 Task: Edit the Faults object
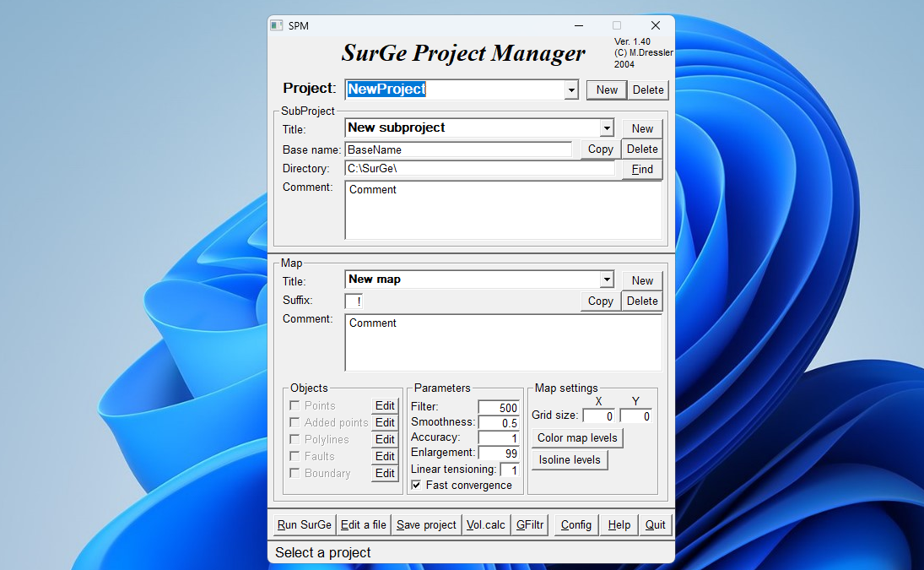[385, 456]
